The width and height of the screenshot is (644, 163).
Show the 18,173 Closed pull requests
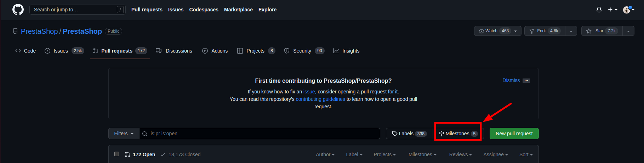181,154
